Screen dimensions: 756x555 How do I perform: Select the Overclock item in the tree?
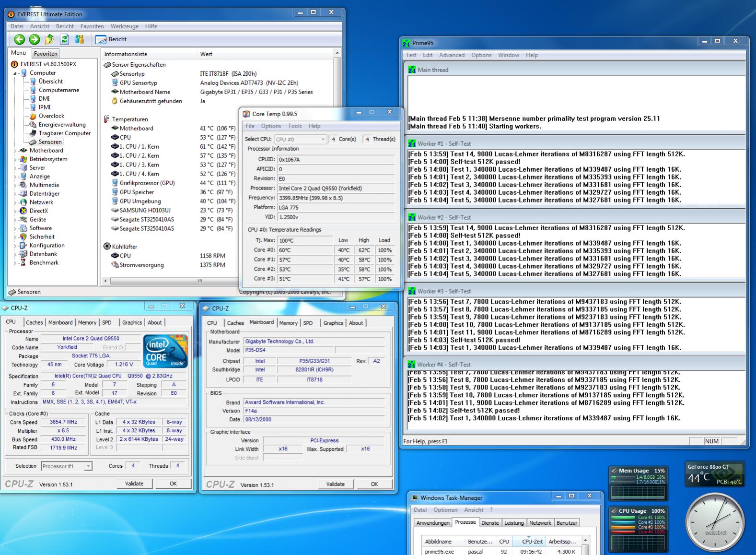coord(51,116)
